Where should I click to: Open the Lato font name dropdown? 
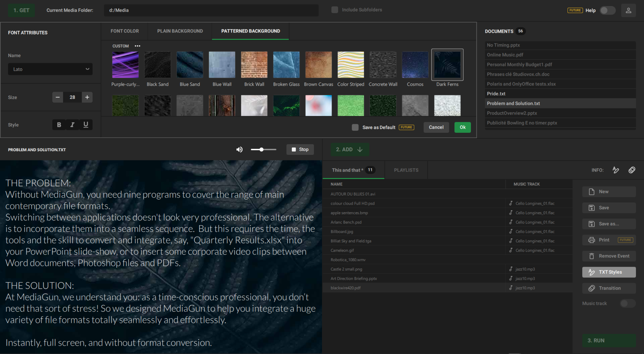tap(50, 69)
